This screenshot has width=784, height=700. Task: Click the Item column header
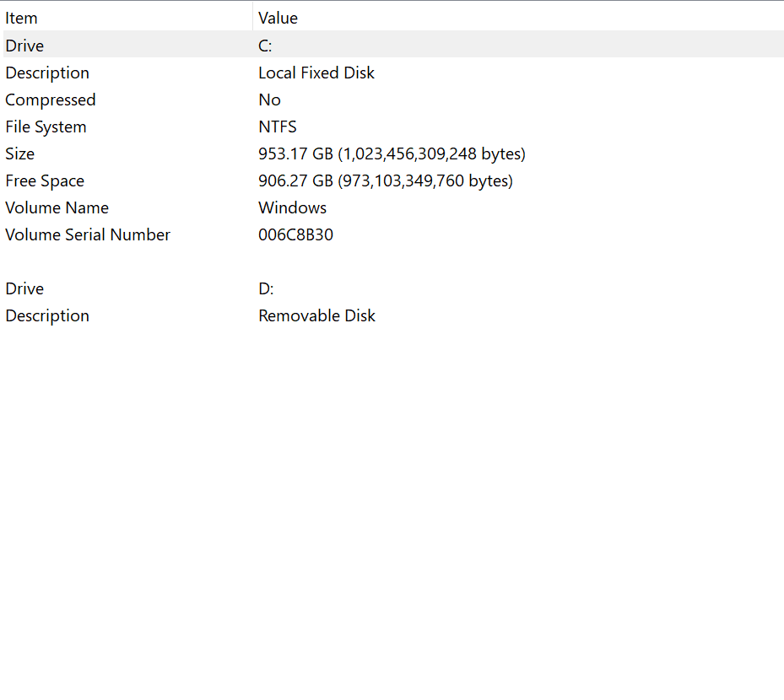[x=22, y=18]
